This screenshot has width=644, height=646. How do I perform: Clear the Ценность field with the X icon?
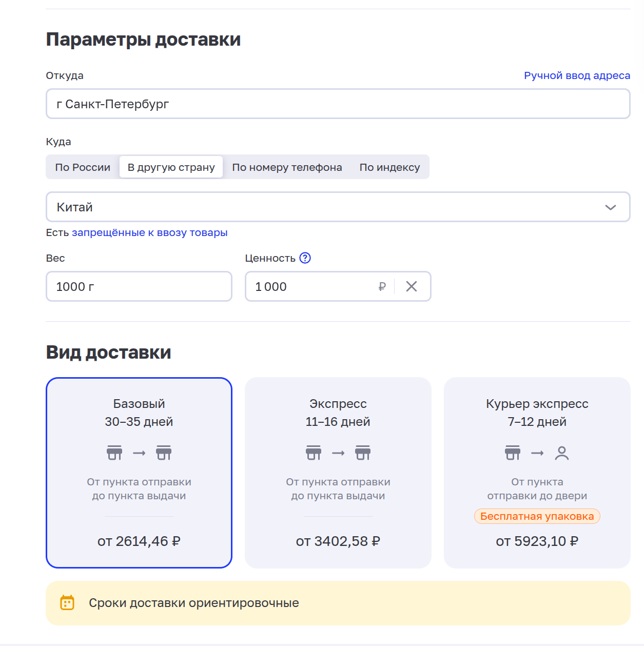click(x=412, y=286)
